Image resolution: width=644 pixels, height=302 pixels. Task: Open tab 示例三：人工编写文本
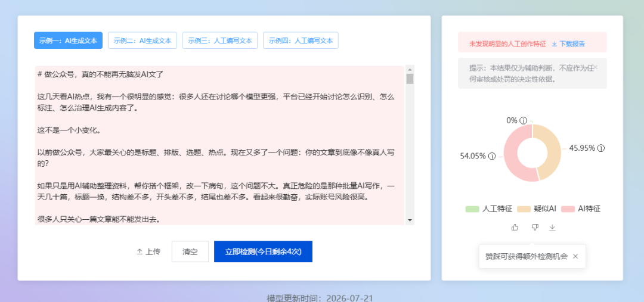[x=219, y=41]
